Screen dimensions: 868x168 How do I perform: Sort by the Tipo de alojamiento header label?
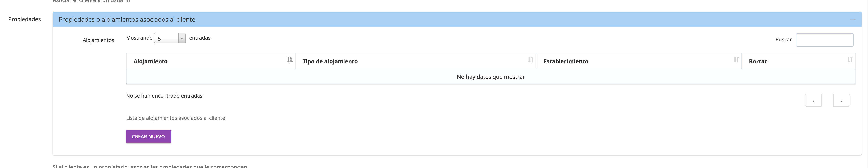pyautogui.click(x=330, y=61)
